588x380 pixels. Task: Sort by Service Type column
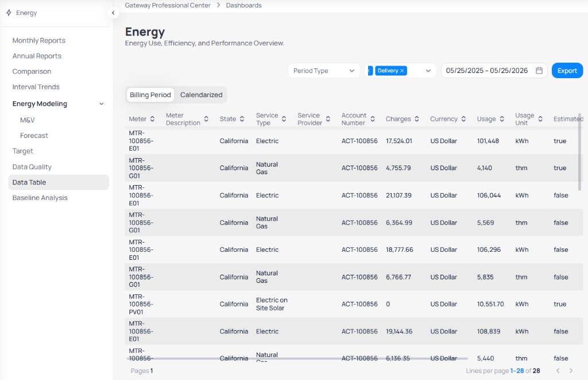284,119
